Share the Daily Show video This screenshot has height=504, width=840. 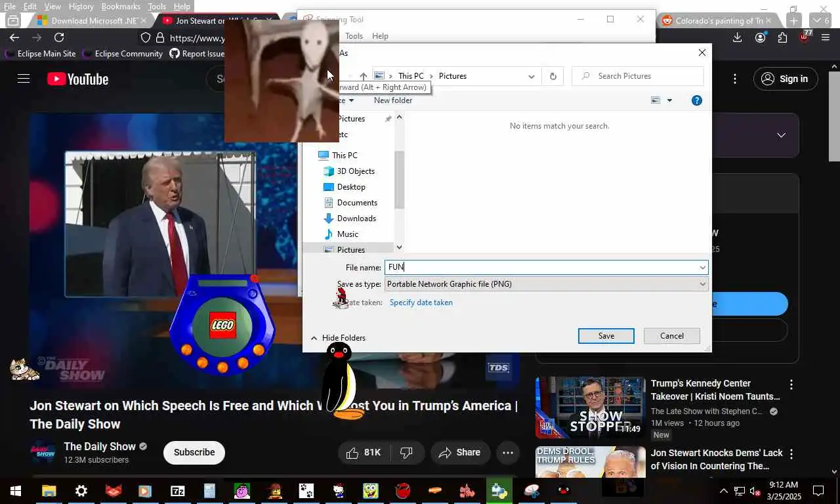point(459,453)
